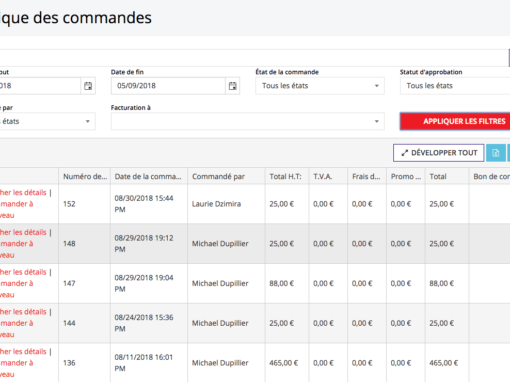Click the Appliquer les filtres button
The height and width of the screenshot is (382, 510).
coord(455,121)
